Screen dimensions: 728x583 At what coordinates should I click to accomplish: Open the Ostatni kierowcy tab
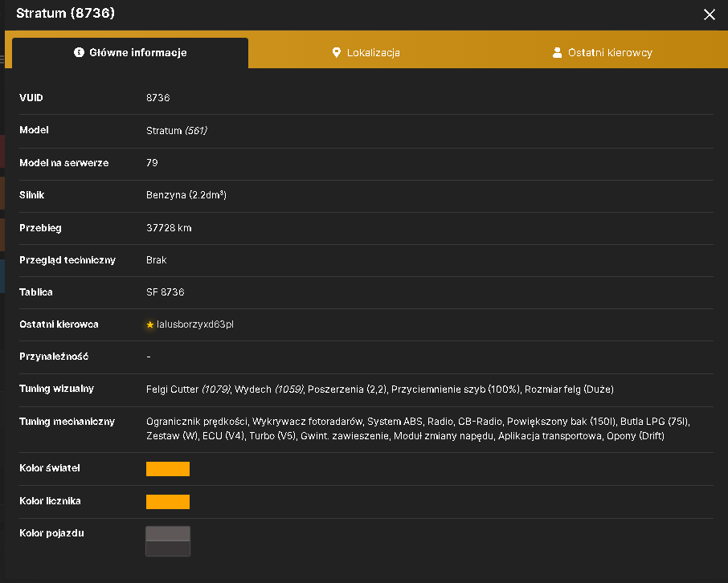602,53
